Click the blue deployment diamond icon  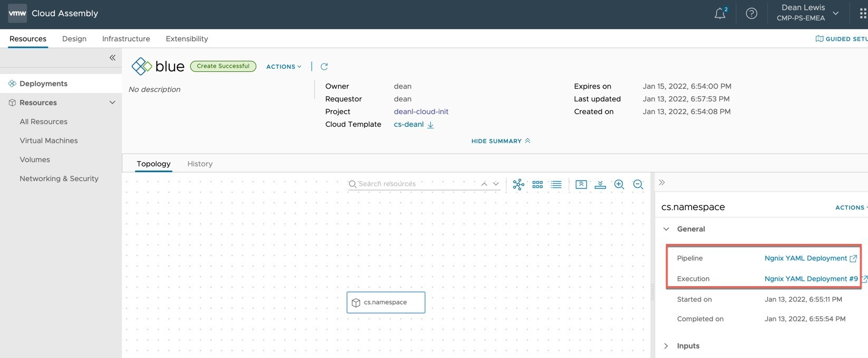coord(141,67)
